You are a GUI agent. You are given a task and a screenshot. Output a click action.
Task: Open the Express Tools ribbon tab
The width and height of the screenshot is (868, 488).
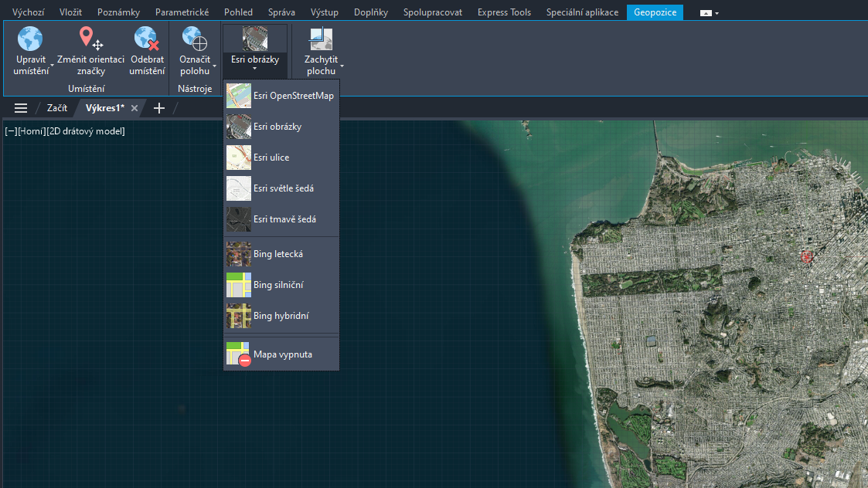[504, 12]
